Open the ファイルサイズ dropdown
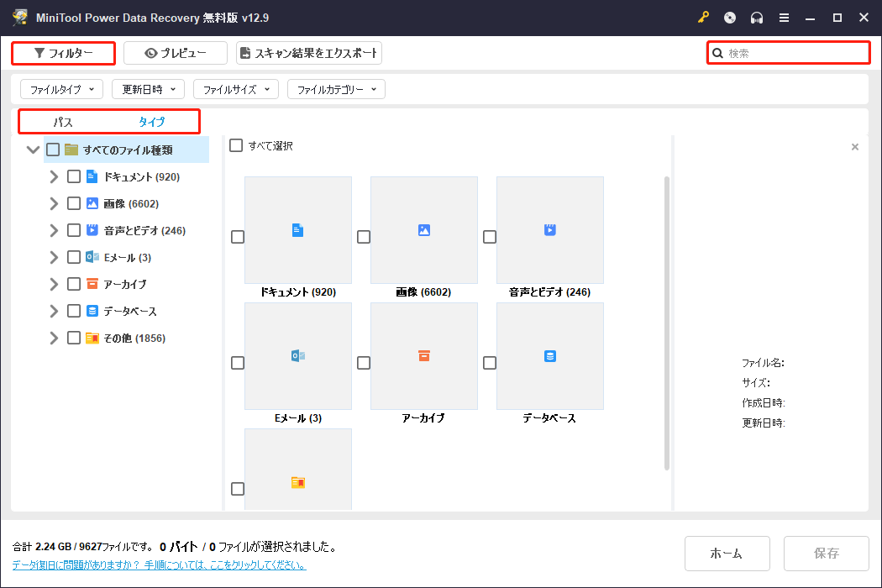882x588 pixels. pyautogui.click(x=236, y=89)
